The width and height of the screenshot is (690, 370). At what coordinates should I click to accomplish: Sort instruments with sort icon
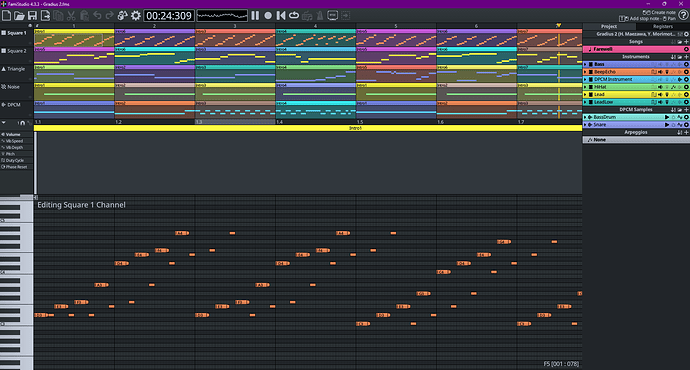coord(673,57)
